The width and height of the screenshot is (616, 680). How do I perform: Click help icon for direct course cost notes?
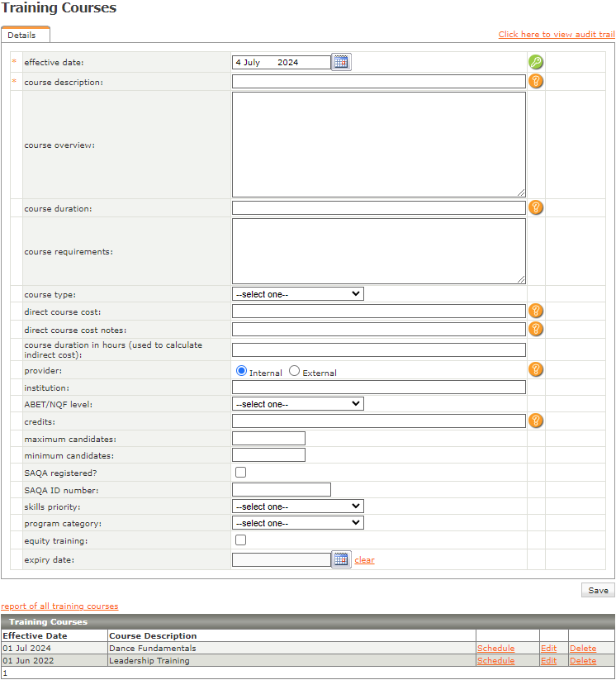point(536,329)
